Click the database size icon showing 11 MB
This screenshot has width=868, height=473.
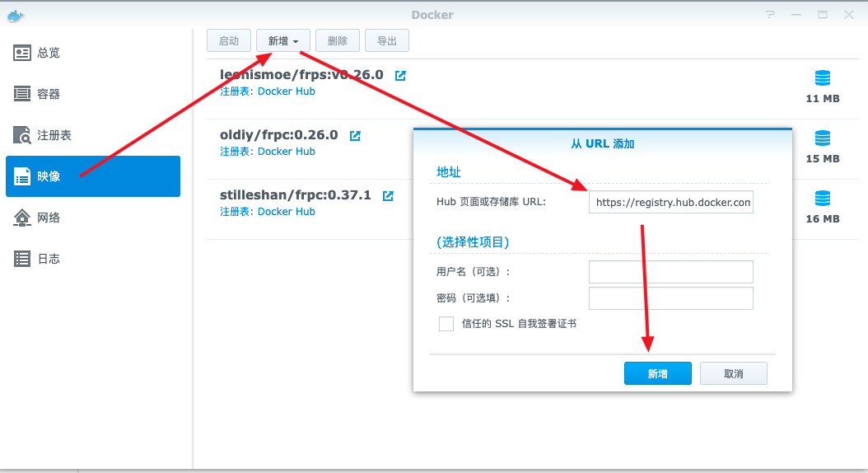tap(822, 78)
